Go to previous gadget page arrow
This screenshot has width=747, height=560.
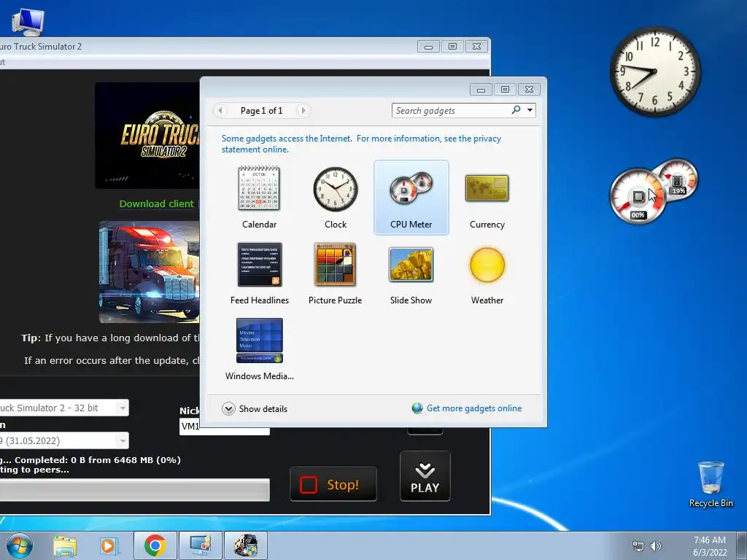pyautogui.click(x=220, y=111)
